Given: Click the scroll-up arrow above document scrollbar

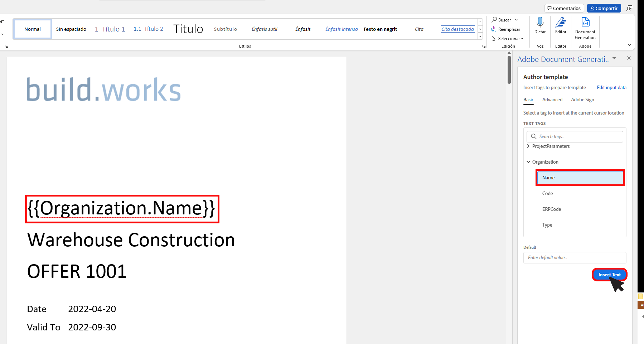Looking at the screenshot, I should 509,53.
